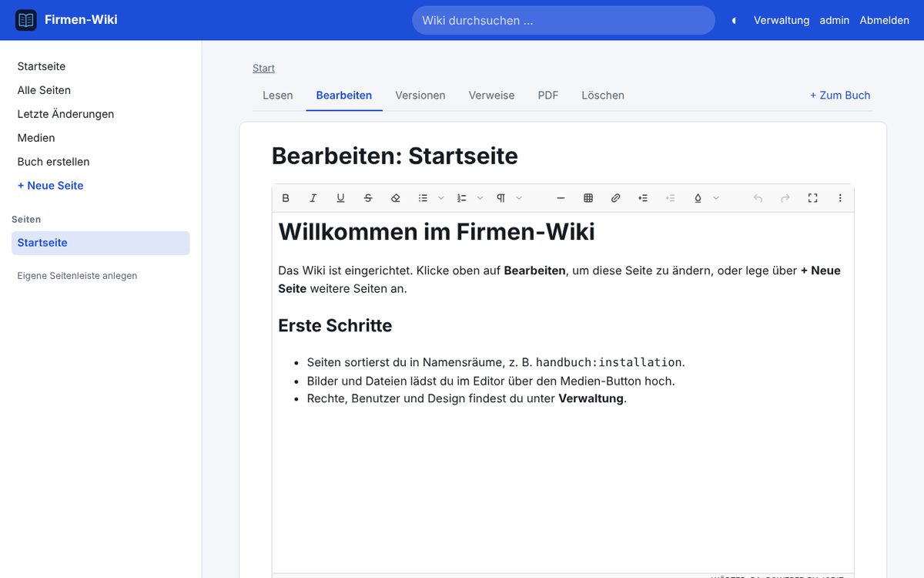Toggle dark mode with the moon icon
Viewport: 924px width, 578px height.
[x=734, y=21]
